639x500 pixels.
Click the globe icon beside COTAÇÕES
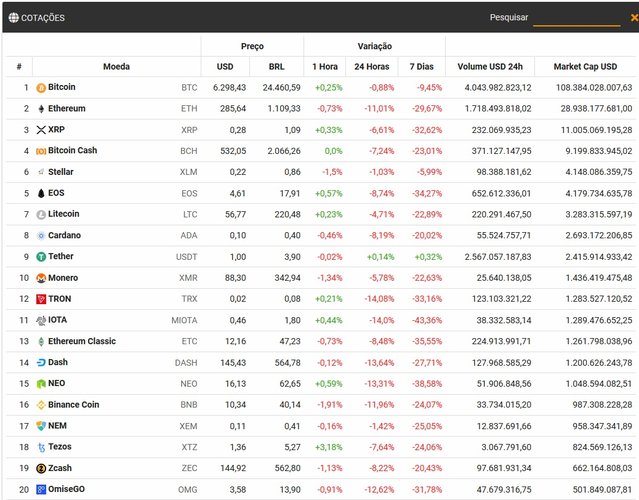tap(13, 18)
